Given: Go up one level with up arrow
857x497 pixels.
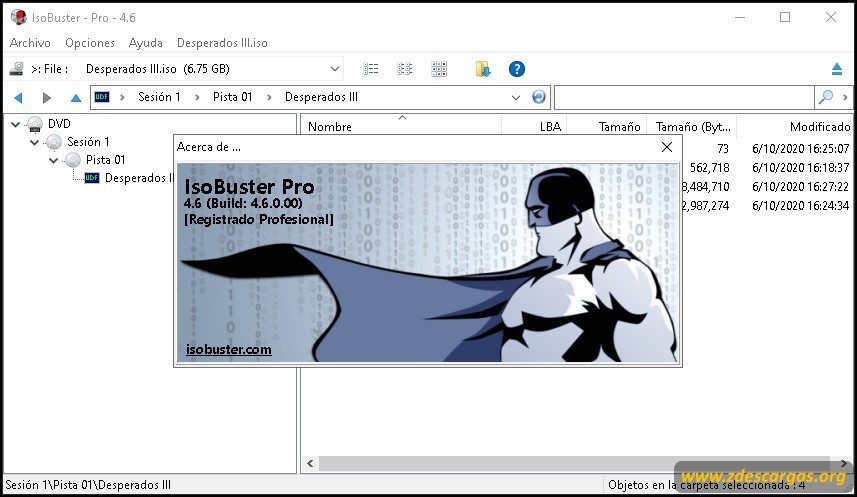Looking at the screenshot, I should (x=75, y=98).
